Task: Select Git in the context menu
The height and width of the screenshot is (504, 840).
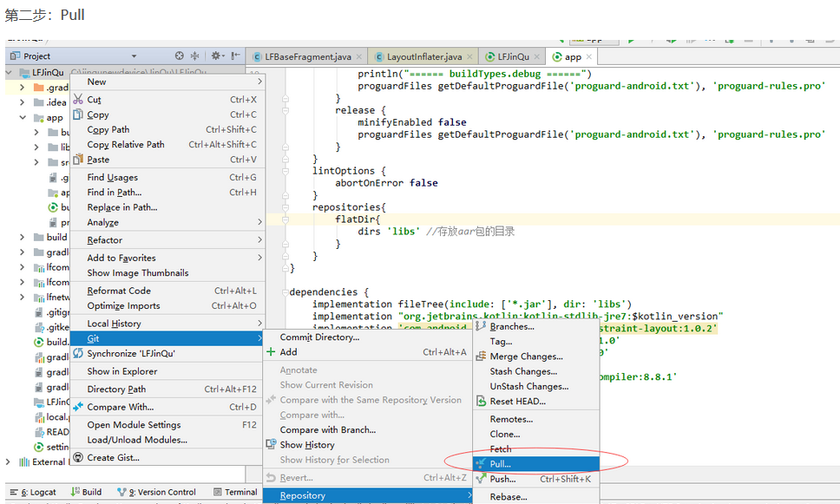Action: point(167,338)
